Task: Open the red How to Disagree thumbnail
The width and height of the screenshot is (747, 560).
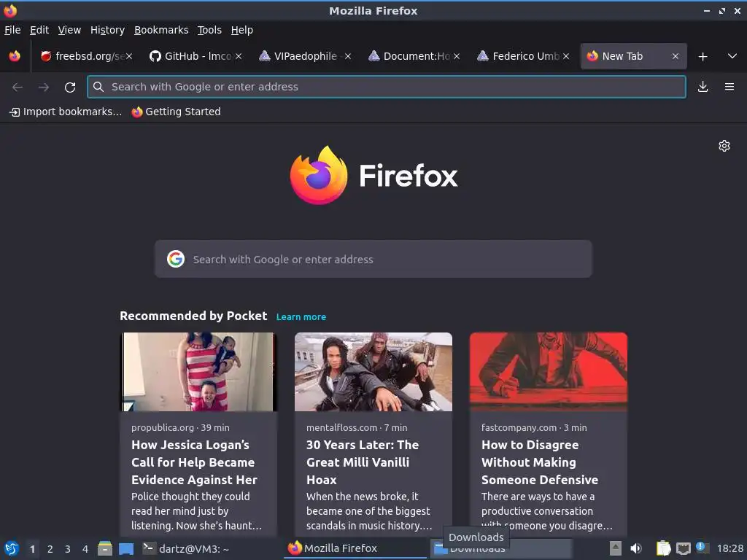Action: 549,372
